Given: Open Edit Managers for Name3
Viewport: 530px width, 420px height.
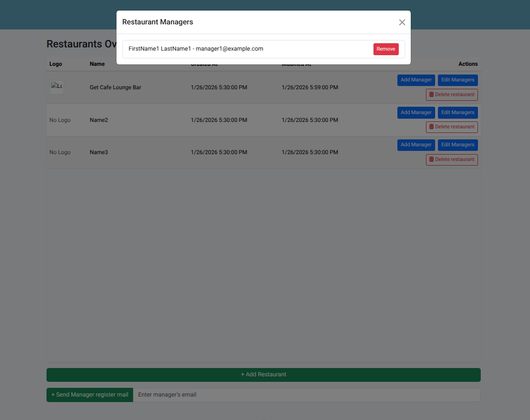Looking at the screenshot, I should pos(457,145).
